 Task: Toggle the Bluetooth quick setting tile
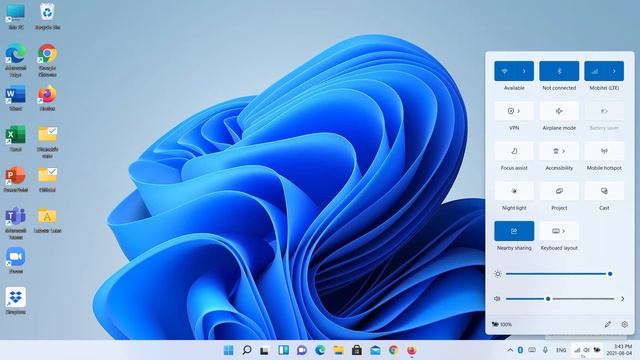coord(559,71)
